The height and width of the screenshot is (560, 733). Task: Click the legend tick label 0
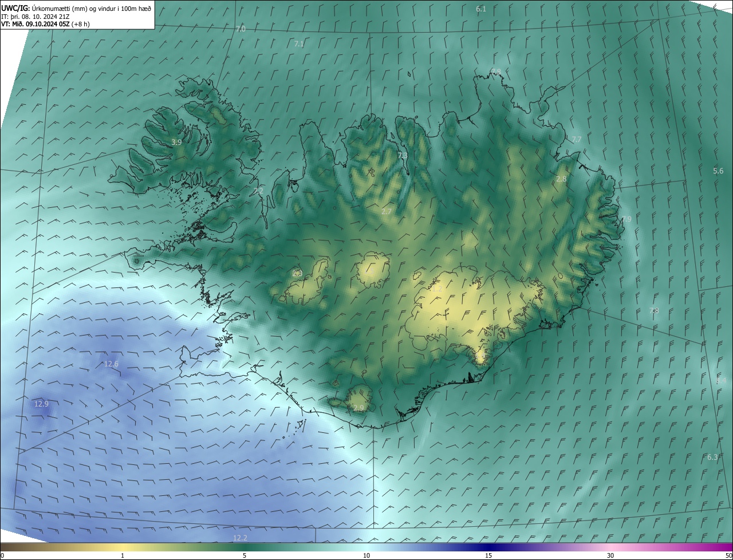[2, 555]
